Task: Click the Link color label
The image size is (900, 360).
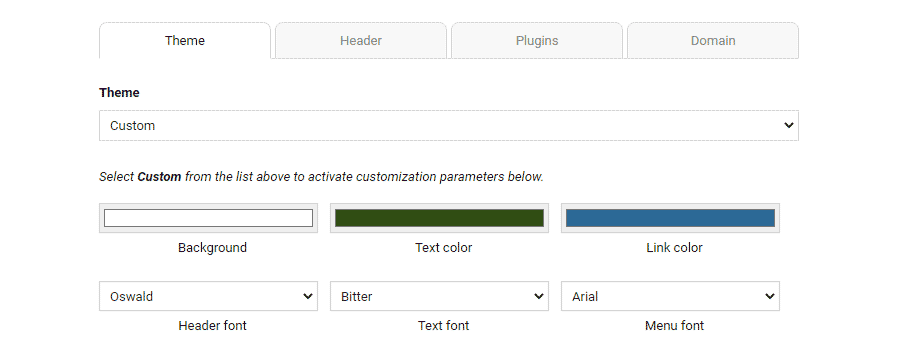Action: pyautogui.click(x=674, y=247)
